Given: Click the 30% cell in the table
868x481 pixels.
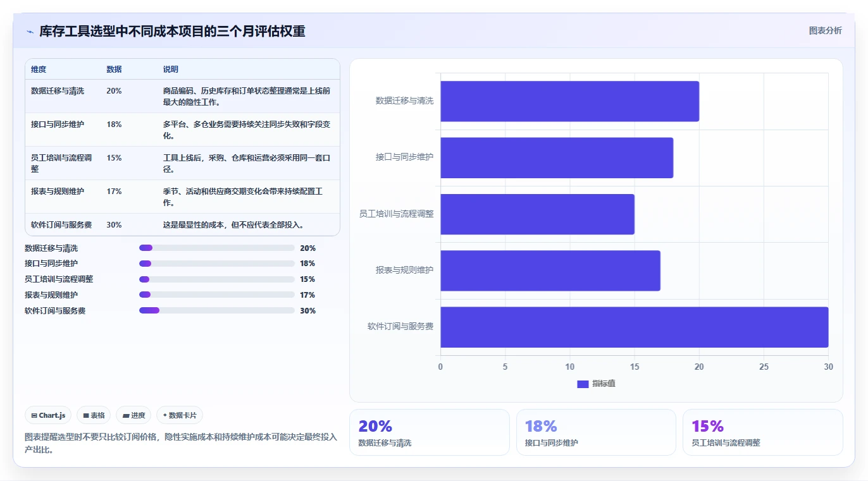Looking at the screenshot, I should (114, 225).
